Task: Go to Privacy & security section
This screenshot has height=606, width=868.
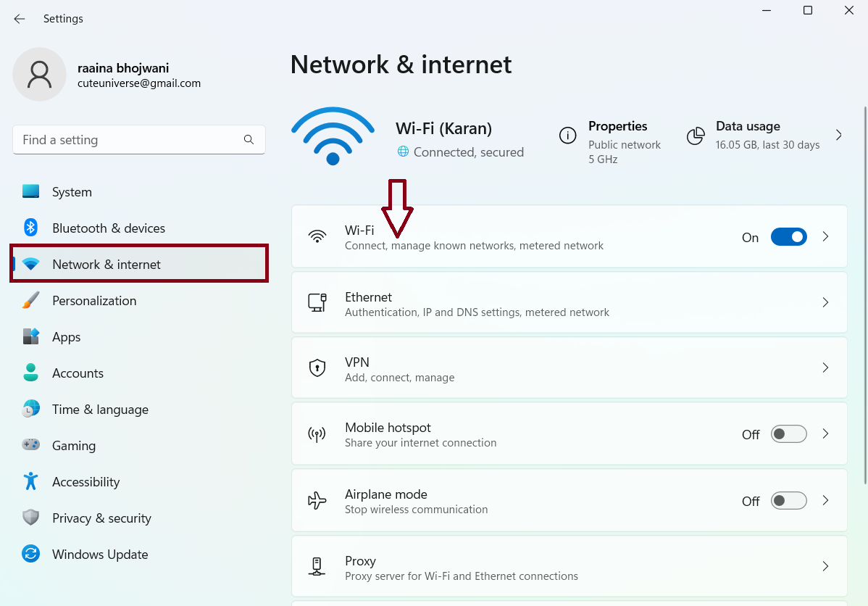Action: point(101,518)
